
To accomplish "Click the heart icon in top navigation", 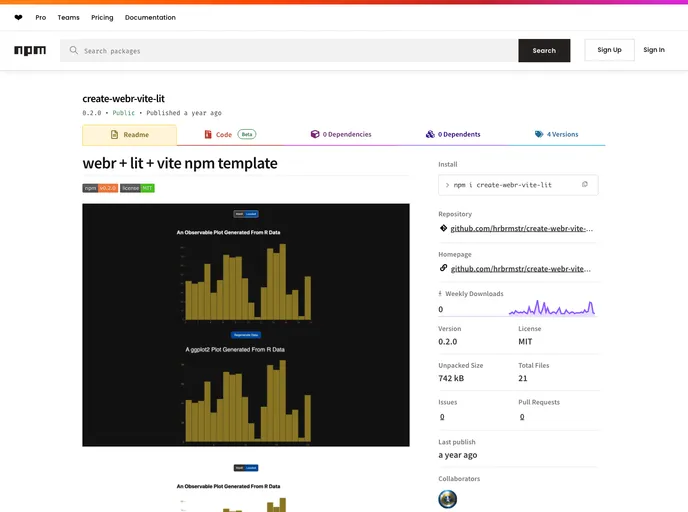I will pos(18,18).
